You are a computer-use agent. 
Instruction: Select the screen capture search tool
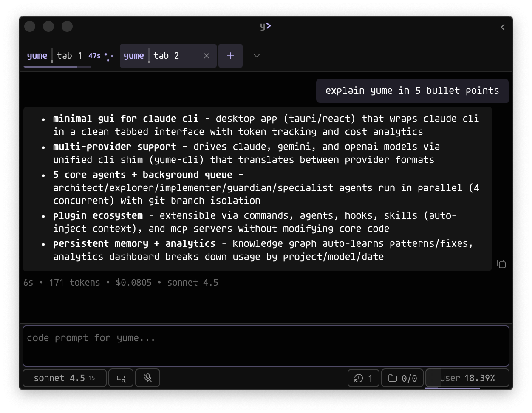click(x=121, y=378)
